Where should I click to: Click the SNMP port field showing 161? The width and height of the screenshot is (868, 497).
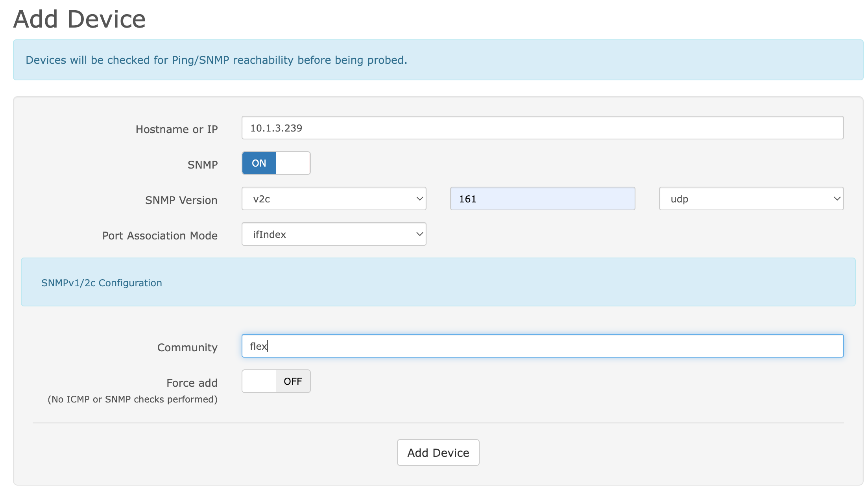pos(542,198)
